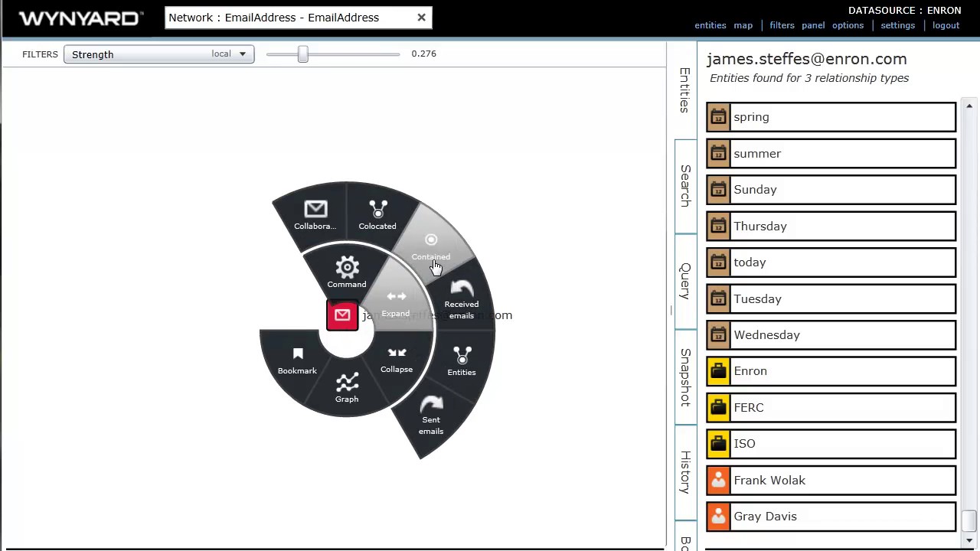Screen dimensions: 980x551
Task: Select the Frank Wolak entity row
Action: (x=831, y=481)
